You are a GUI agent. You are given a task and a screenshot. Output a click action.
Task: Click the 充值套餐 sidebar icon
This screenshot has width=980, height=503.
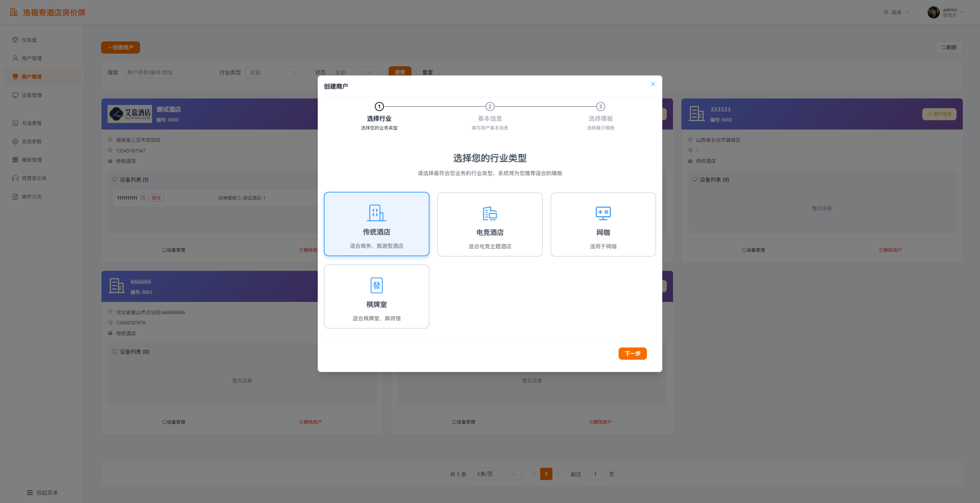tap(15, 123)
